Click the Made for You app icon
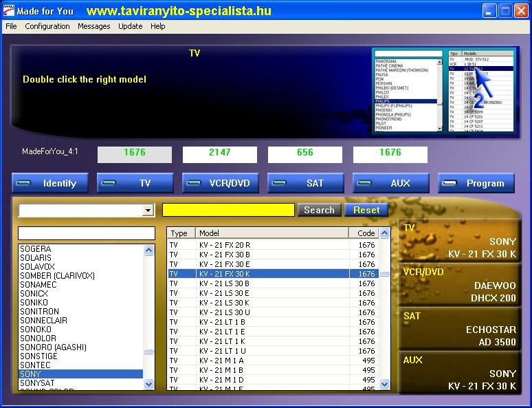This screenshot has width=532, height=408. coord(8,10)
